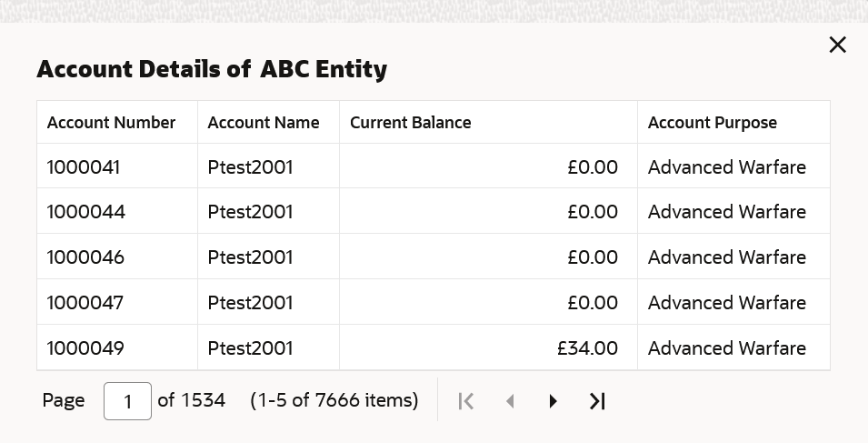The image size is (868, 443).
Task: Jump to the last page
Action: (x=597, y=401)
